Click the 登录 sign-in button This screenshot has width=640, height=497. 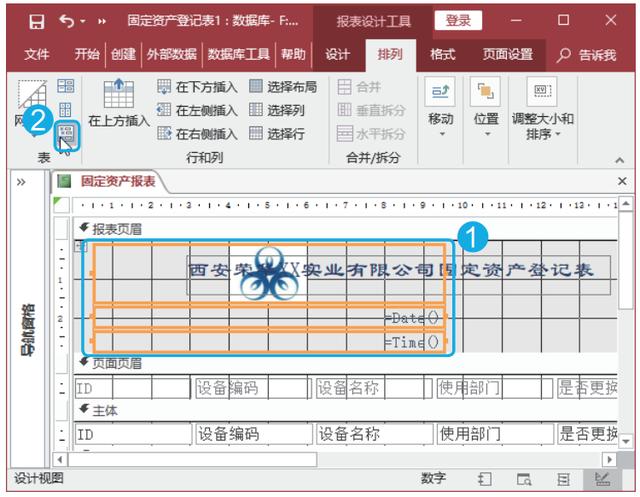[458, 20]
